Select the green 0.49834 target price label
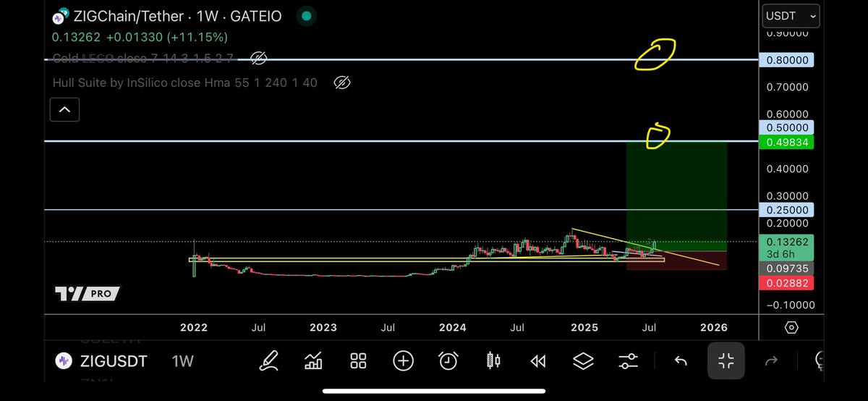Image resolution: width=868 pixels, height=401 pixels. [788, 143]
